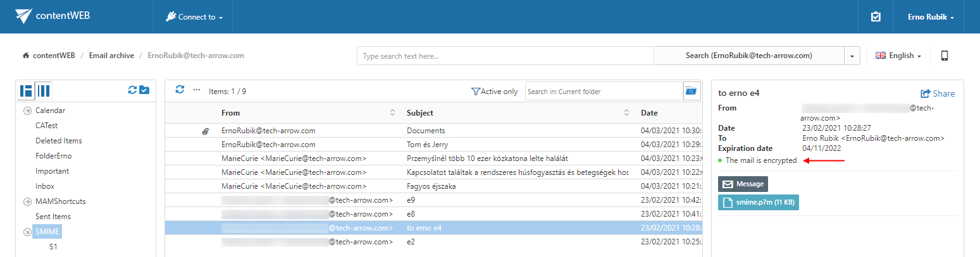Click the folder checkmark icon above folder tree
Image resolution: width=980 pixels, height=257 pixels.
[x=144, y=90]
